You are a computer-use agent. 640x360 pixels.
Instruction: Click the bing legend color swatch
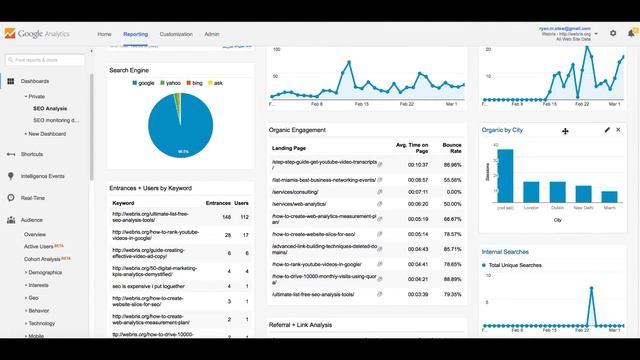pyautogui.click(x=189, y=83)
